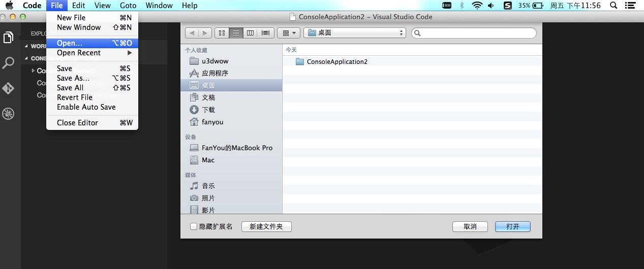Viewport: 644px width, 269px height.
Task: Open the 桌面 location path dropdown
Action: [x=355, y=33]
